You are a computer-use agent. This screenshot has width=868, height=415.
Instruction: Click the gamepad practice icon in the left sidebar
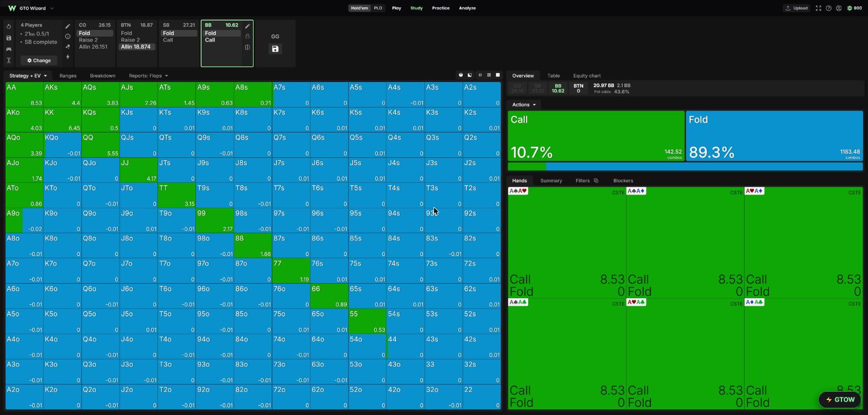pos(9,49)
